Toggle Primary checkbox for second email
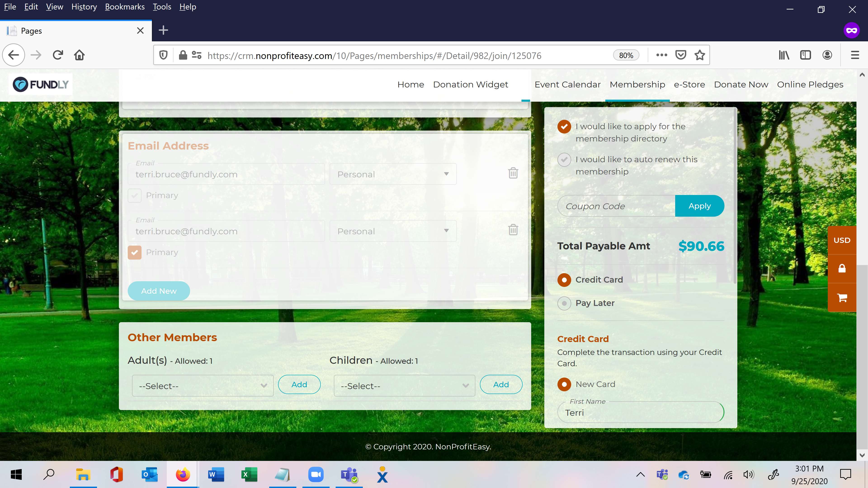 134,252
